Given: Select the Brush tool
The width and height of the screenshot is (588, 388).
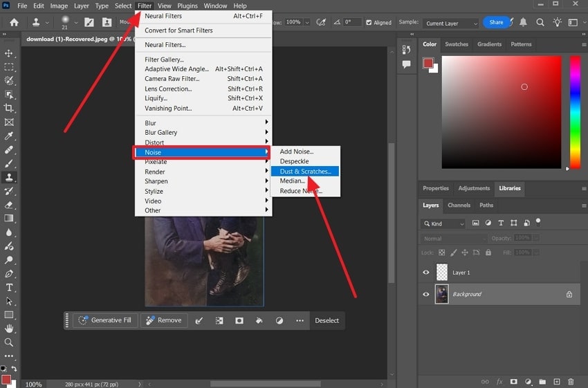Looking at the screenshot, I should click(8, 163).
